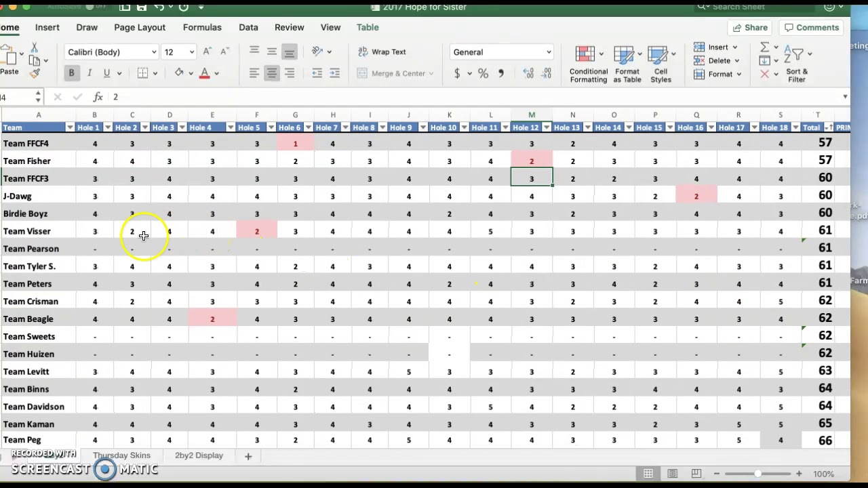
Task: Click the Italic formatting button
Action: [89, 73]
